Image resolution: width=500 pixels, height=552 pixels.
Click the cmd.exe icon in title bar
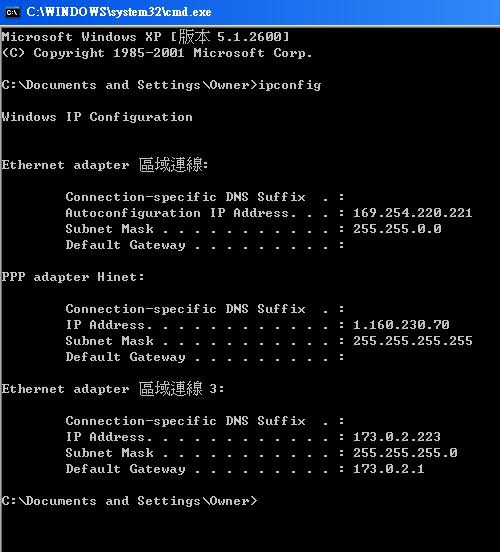click(13, 12)
